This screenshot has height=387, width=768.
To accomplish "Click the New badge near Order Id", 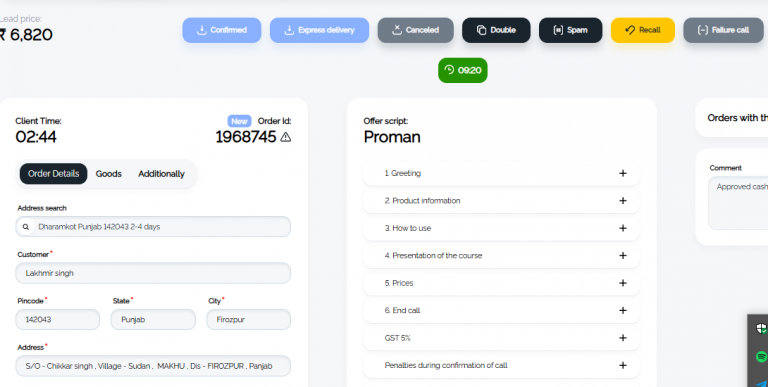I will [x=240, y=121].
